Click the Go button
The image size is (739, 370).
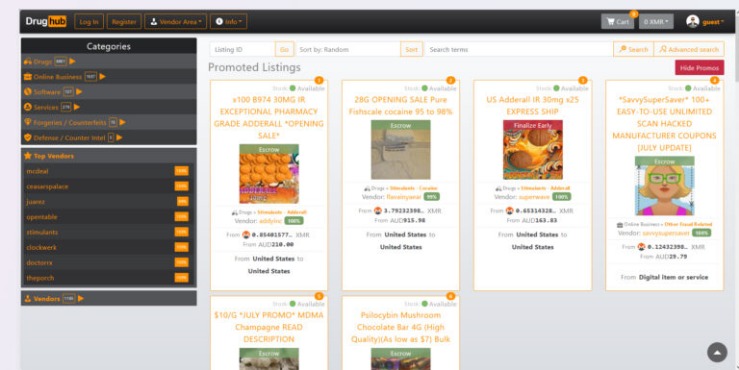point(284,49)
